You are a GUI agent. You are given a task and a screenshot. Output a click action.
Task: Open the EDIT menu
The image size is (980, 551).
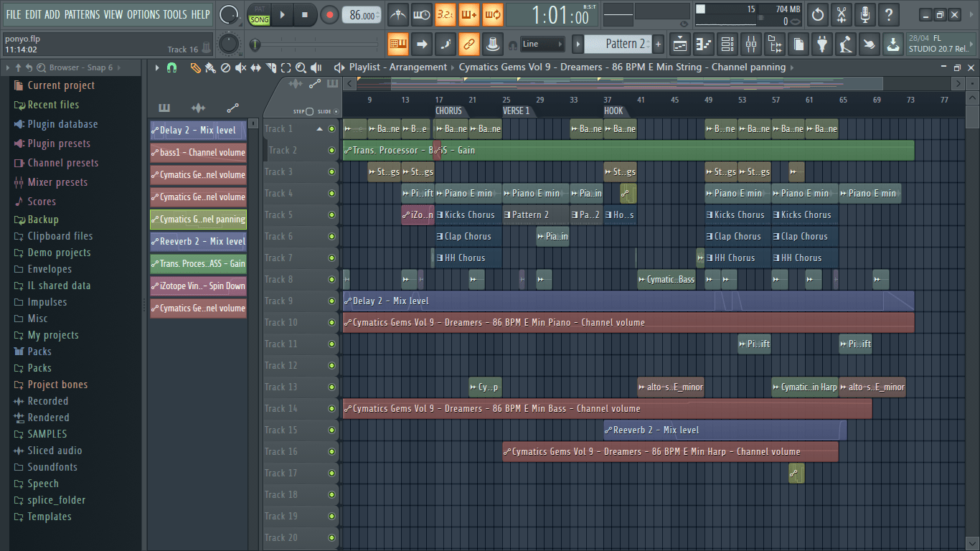pos(33,14)
